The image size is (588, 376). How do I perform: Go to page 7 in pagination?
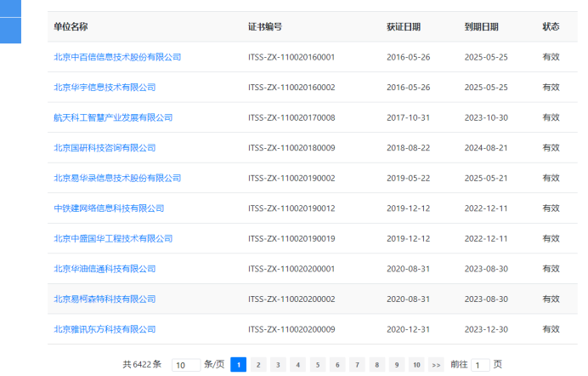(x=357, y=365)
